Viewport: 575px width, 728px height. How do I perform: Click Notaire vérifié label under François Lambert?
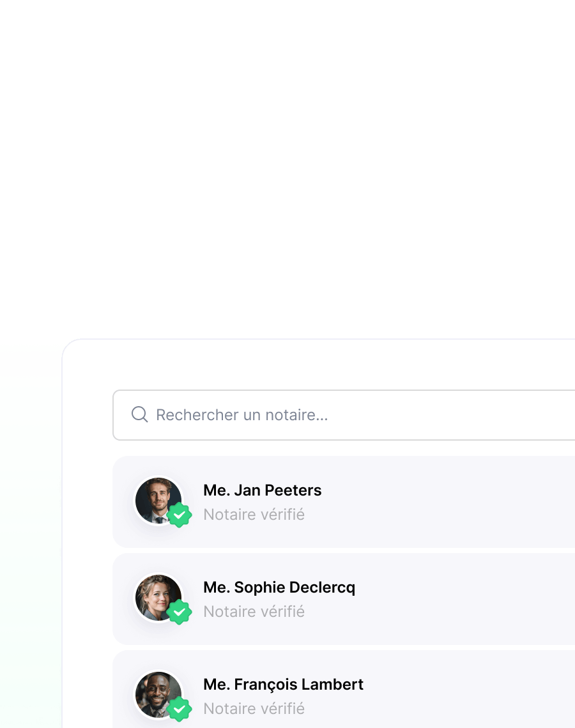point(254,708)
